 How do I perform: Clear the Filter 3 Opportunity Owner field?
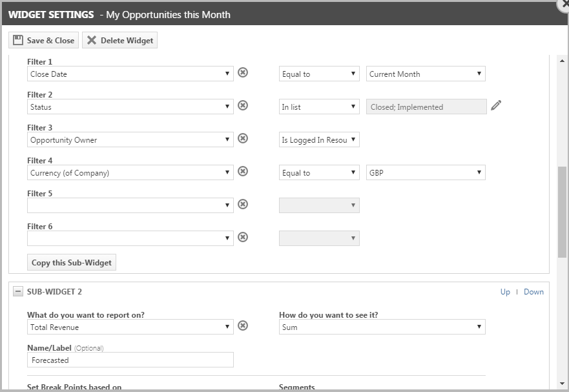coord(243,138)
